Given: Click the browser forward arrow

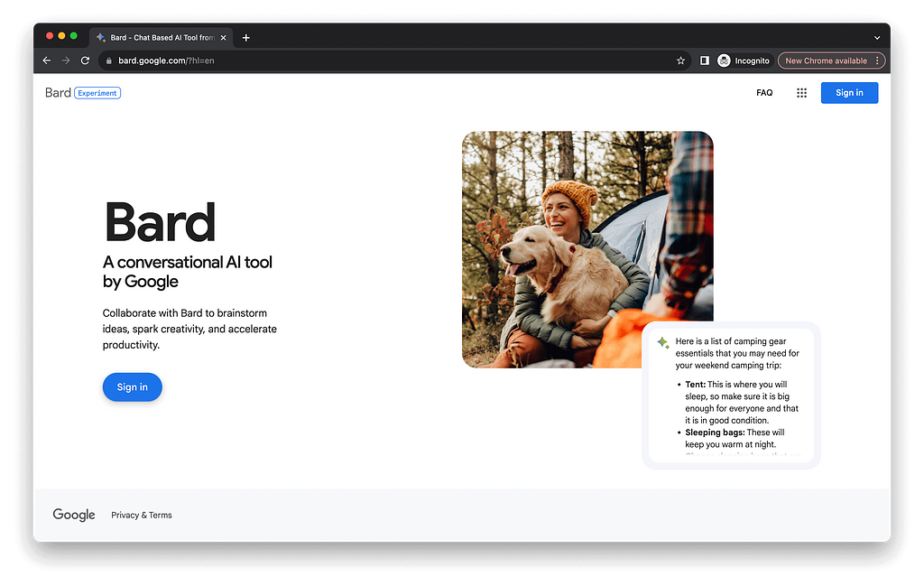Looking at the screenshot, I should tap(66, 60).
